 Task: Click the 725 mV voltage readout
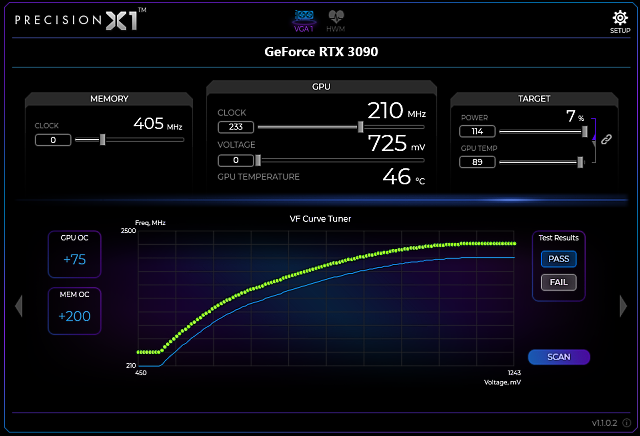point(396,143)
